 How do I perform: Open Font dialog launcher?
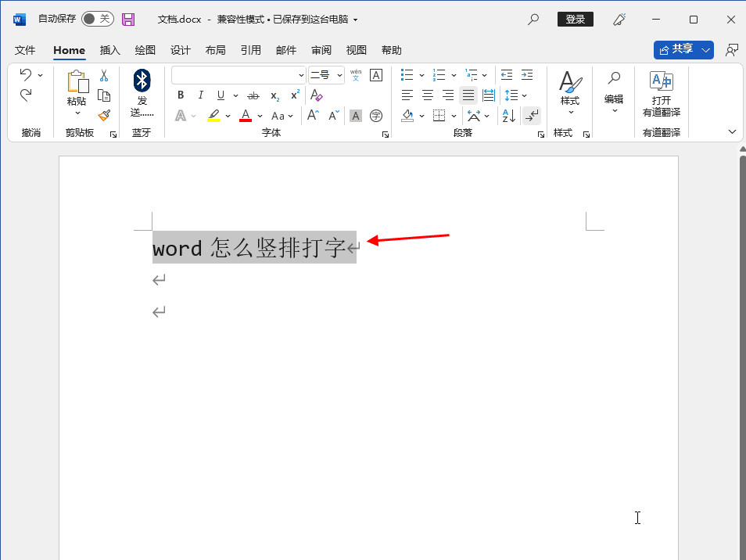pos(386,135)
